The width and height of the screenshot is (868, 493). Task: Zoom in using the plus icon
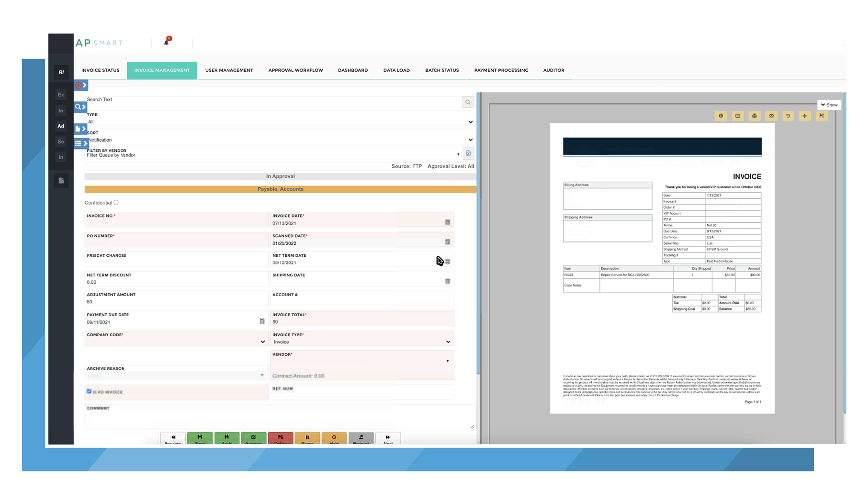tap(805, 116)
